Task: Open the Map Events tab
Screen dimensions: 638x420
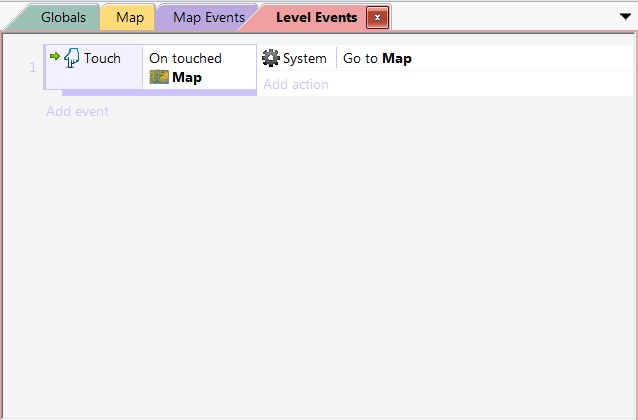Action: 209,18
